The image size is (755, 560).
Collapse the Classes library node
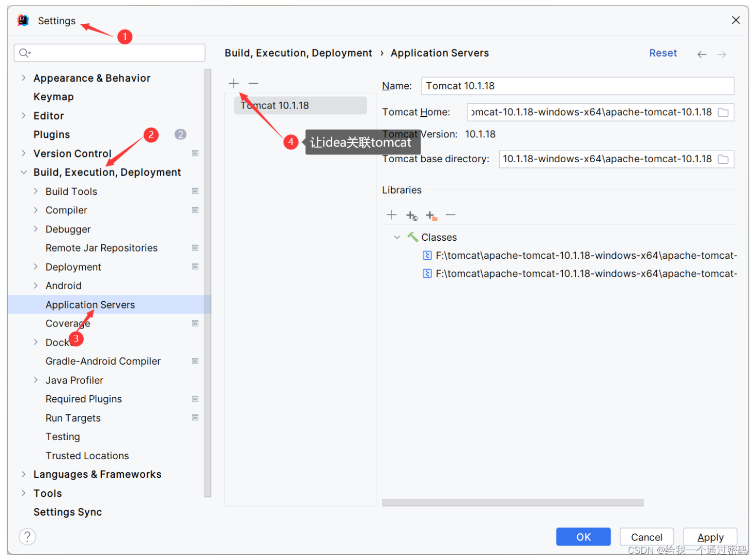pos(397,237)
